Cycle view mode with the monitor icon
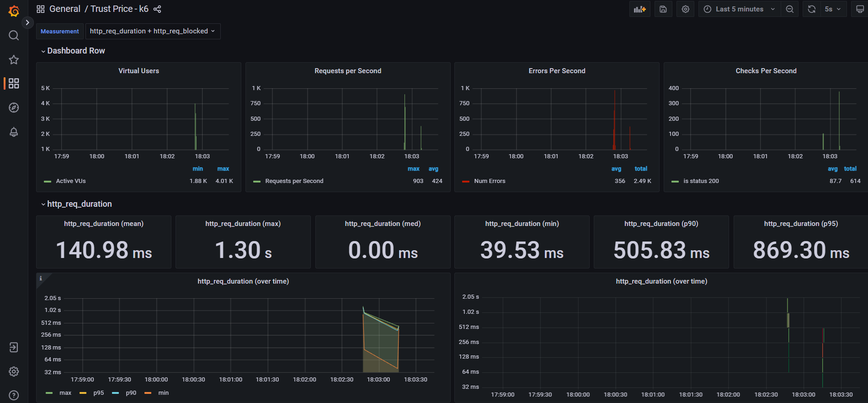This screenshot has height=403, width=868. coord(860,9)
